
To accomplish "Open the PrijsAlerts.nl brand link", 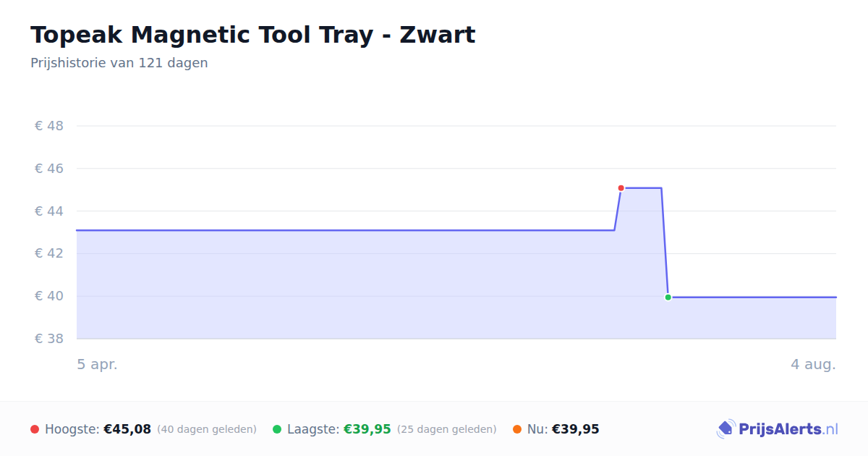I will 778,429.
